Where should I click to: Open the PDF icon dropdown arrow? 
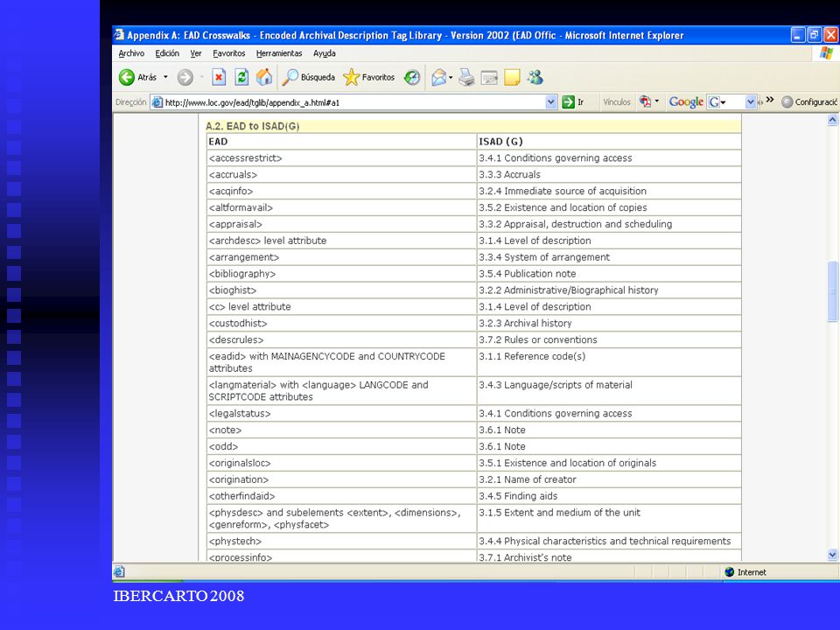(x=657, y=101)
